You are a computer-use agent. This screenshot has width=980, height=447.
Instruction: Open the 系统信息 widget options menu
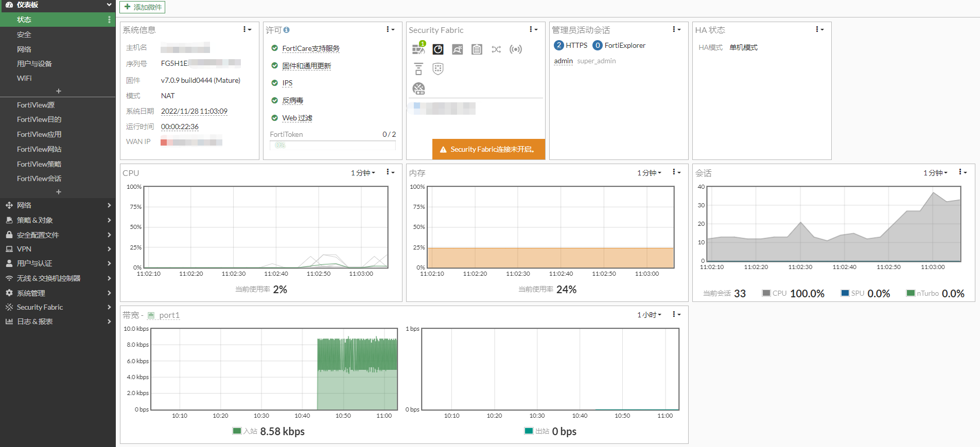(247, 30)
